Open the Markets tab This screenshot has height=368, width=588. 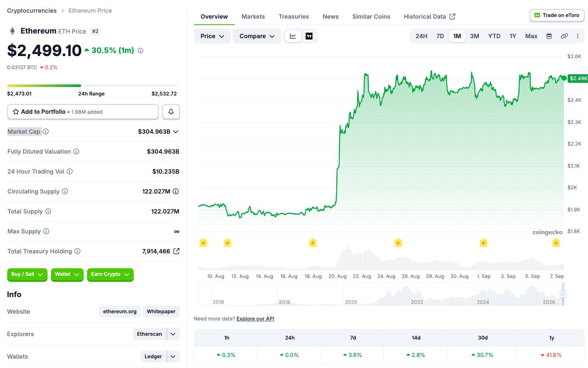253,17
